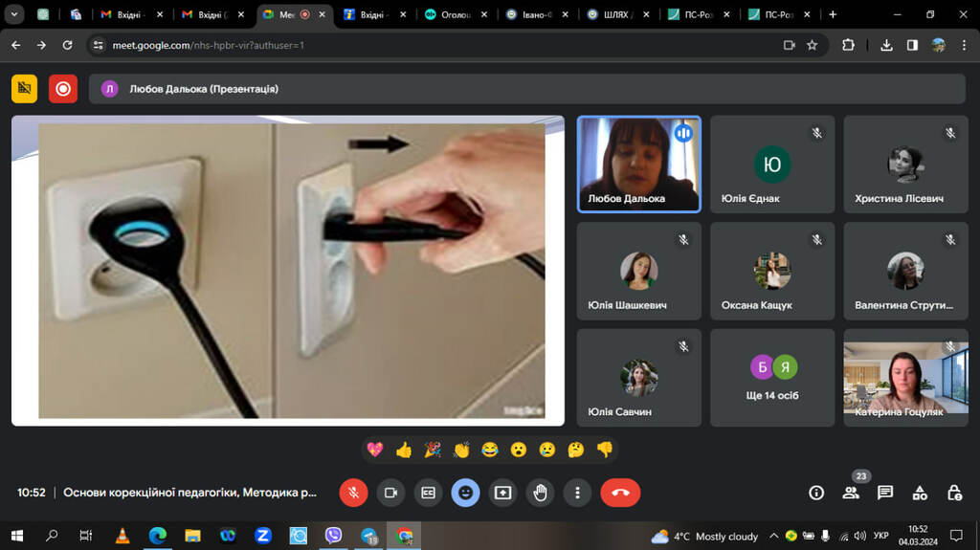Open the chat with everyone panel
Viewport: 980px width, 550px height.
pos(885,493)
